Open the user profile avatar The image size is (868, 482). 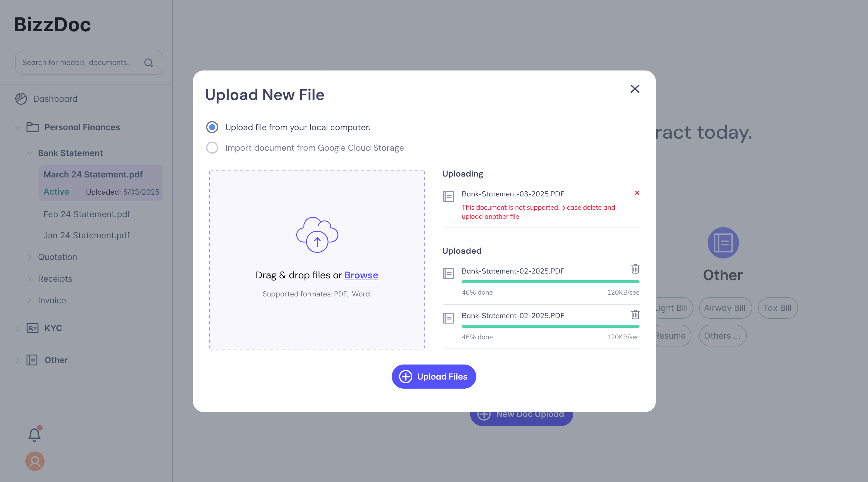click(x=35, y=461)
